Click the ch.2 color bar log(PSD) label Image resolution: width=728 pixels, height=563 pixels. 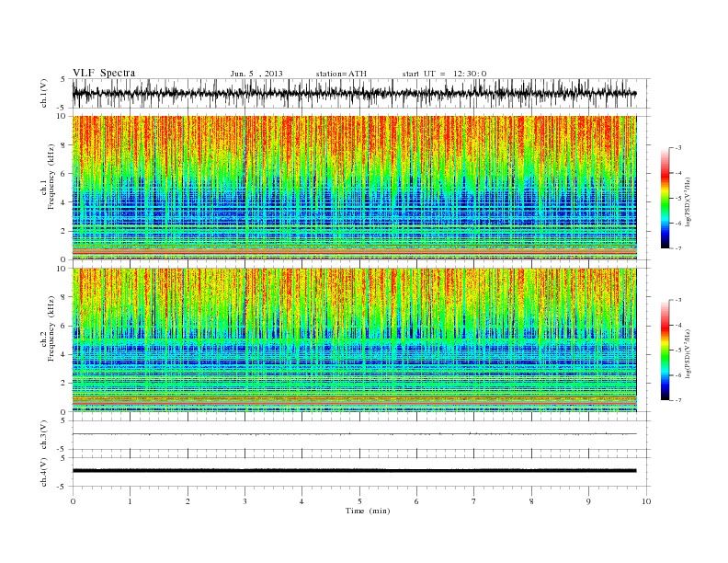point(688,353)
